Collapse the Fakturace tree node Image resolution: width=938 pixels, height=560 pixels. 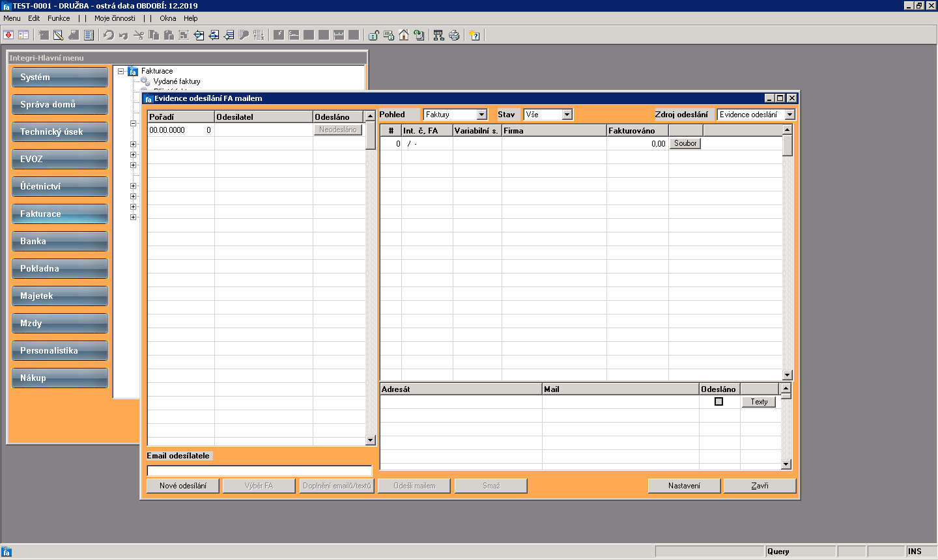pos(121,72)
